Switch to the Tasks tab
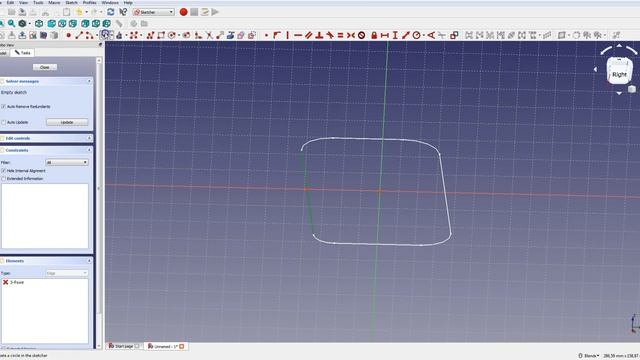The height and width of the screenshot is (360, 640). [x=22, y=53]
